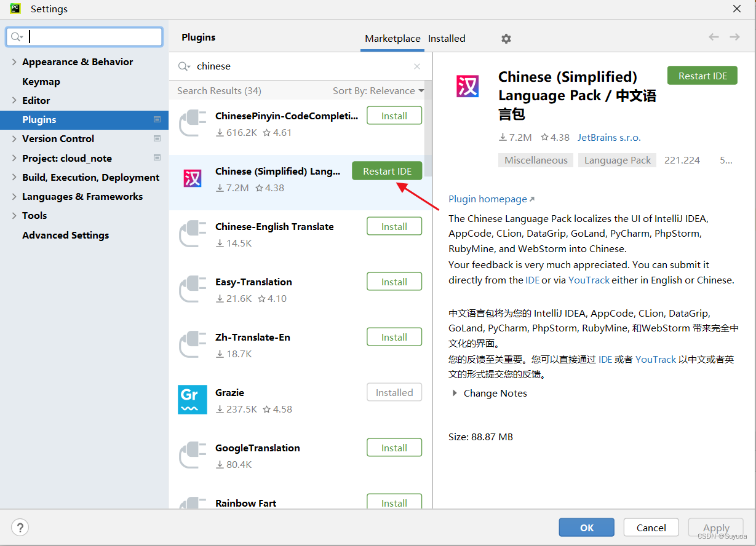Click the PyCharm icon in title bar

15,9
